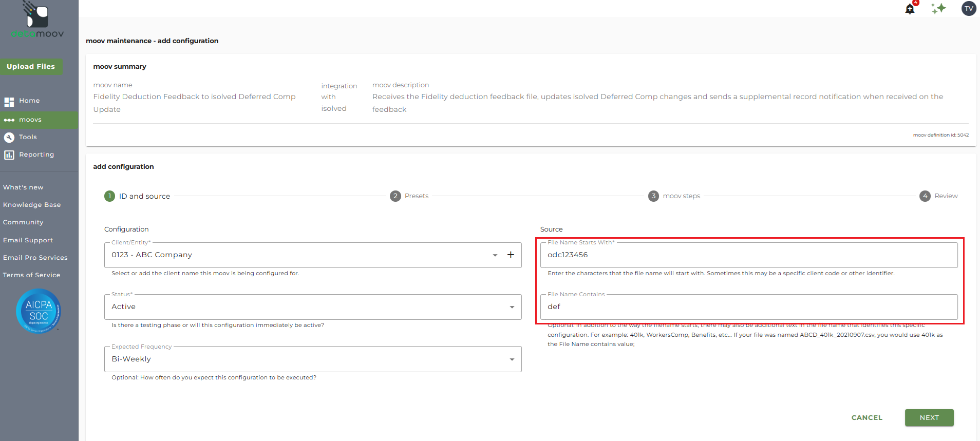
Task: Click the moov definition id: 5042 text
Action: 941,135
